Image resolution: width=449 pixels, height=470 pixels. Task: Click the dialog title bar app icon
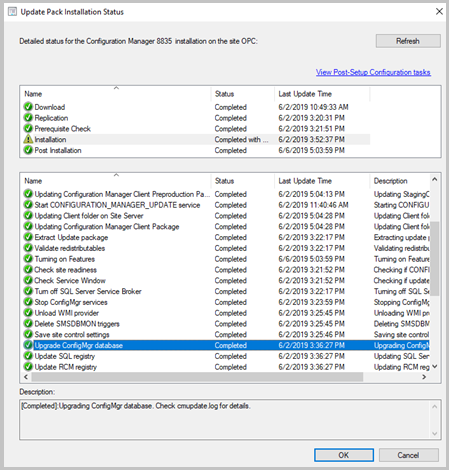[12, 12]
